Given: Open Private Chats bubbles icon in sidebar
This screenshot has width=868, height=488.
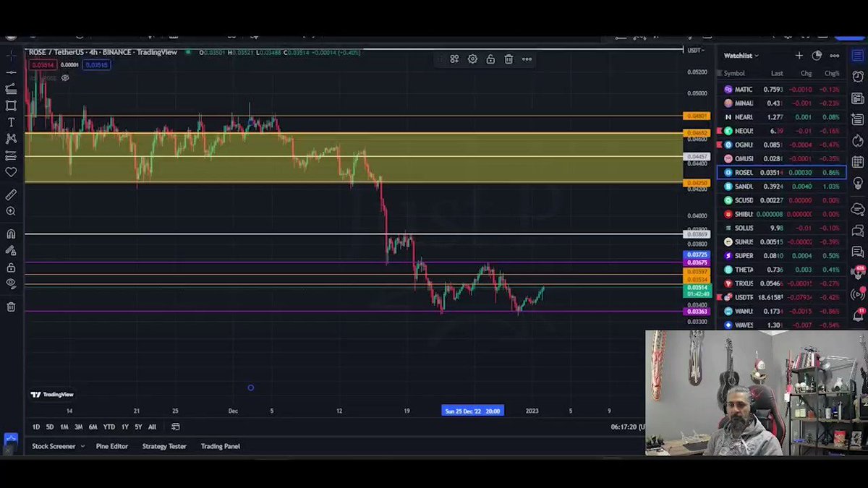Looking at the screenshot, I should [x=858, y=231].
